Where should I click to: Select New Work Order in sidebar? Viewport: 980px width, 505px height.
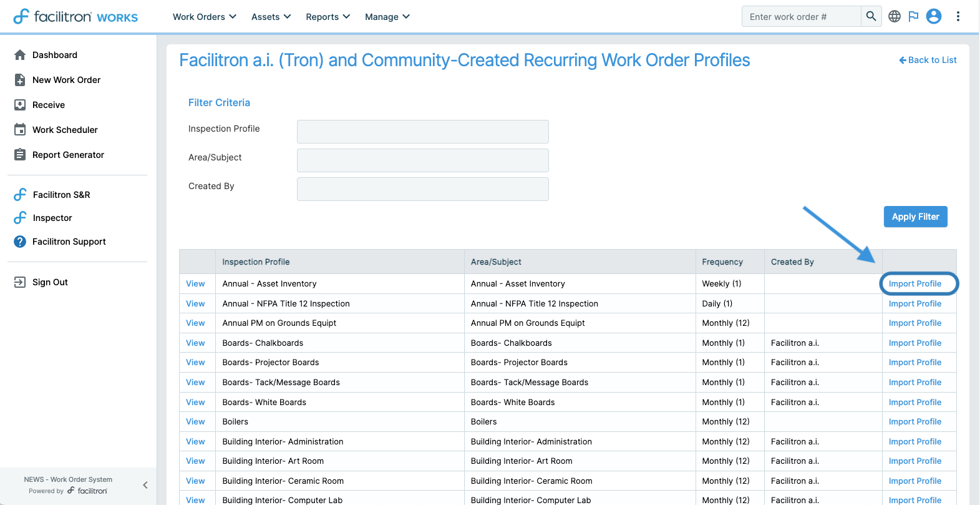pos(67,80)
